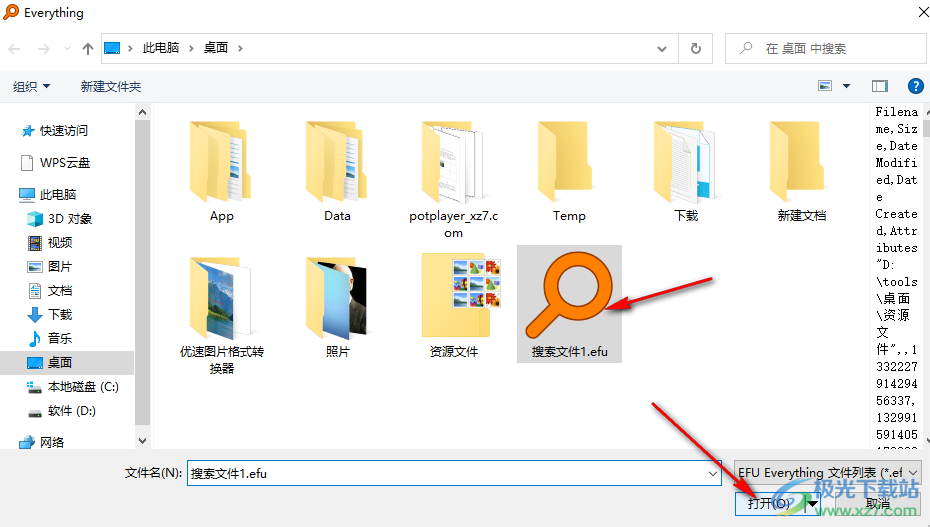Change view mode icon
Screen dimensions: 930x527
tap(825, 86)
